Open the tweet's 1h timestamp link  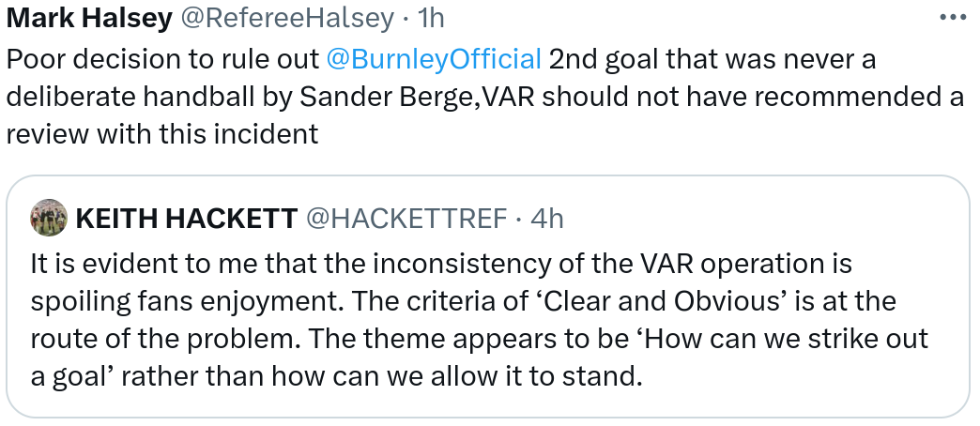click(430, 18)
